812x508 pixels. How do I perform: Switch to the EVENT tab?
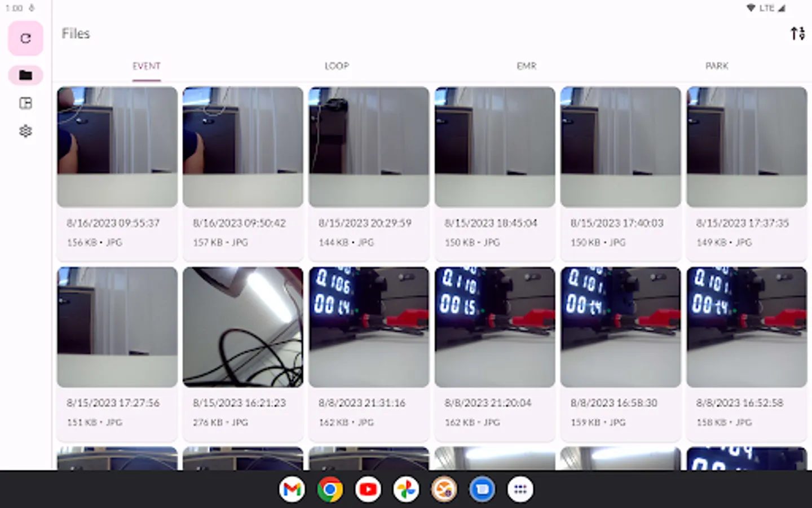147,66
